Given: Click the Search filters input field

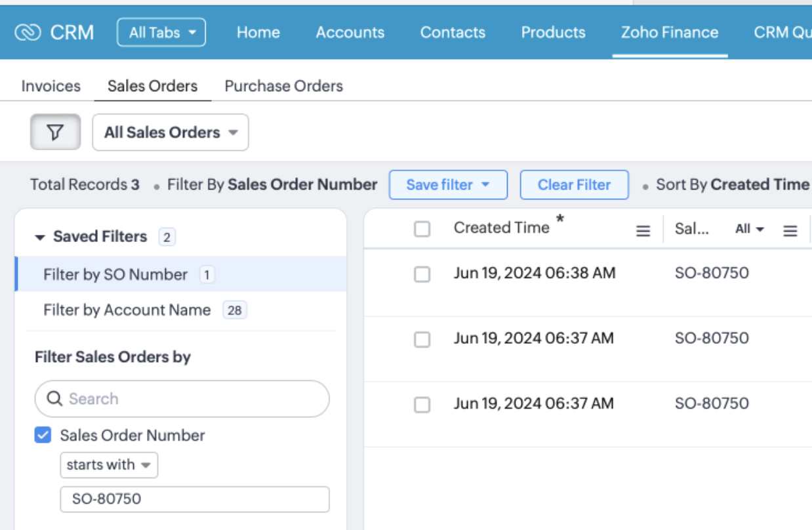Looking at the screenshot, I should (190, 399).
